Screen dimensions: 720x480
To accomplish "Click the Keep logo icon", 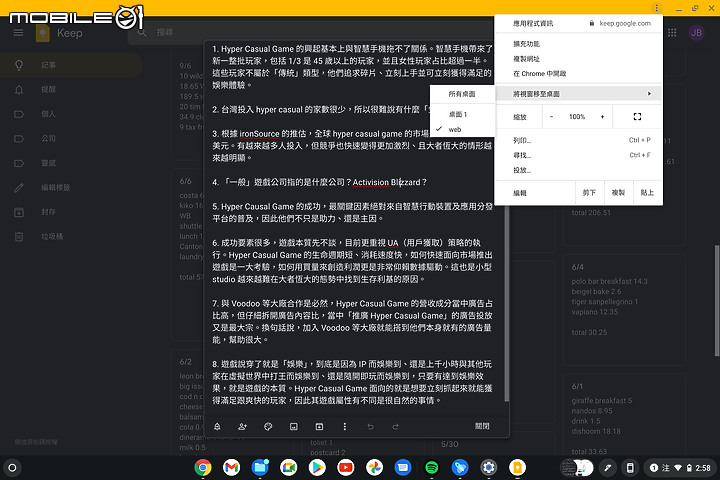I will (x=43, y=34).
